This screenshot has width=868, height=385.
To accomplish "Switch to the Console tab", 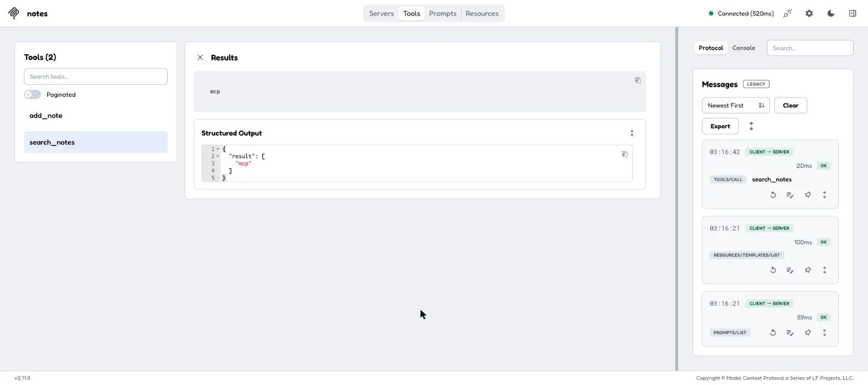I will [743, 48].
